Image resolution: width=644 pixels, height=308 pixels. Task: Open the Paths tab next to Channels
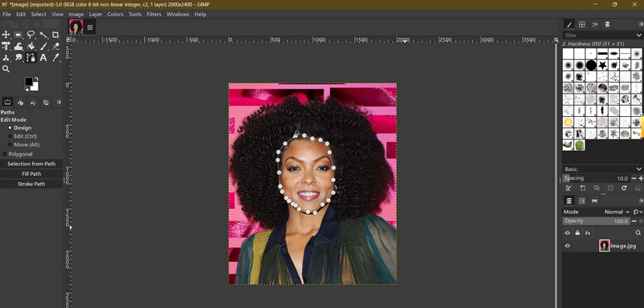pyautogui.click(x=594, y=201)
